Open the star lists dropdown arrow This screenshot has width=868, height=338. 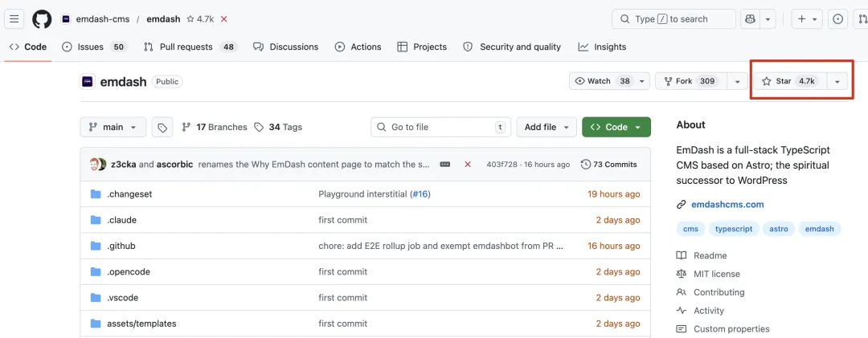(837, 81)
